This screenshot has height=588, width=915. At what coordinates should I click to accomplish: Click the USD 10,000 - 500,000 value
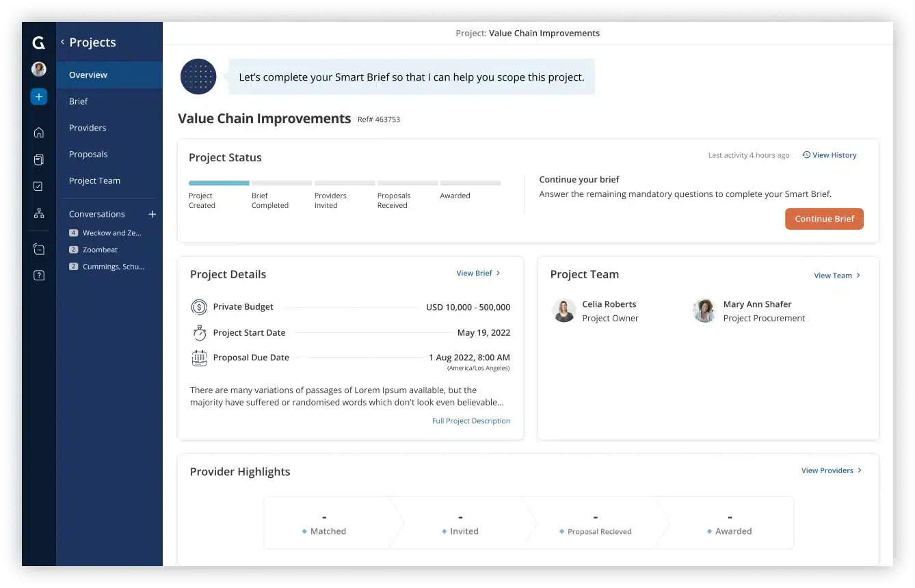(x=468, y=308)
